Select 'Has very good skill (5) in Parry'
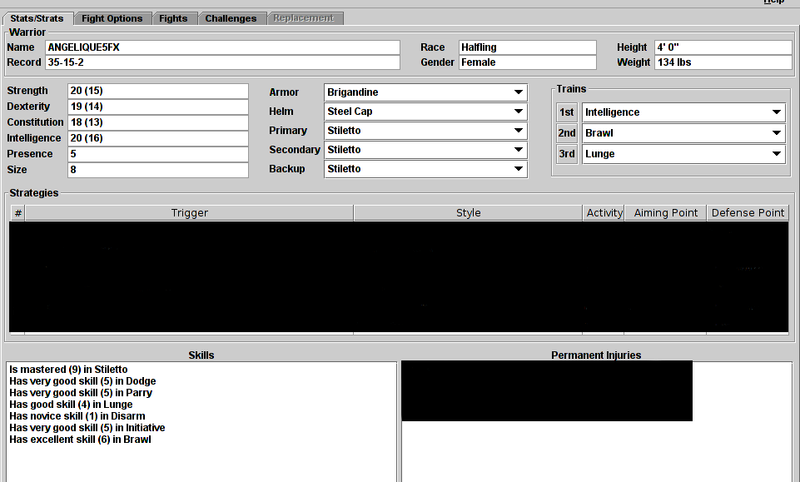This screenshot has width=800, height=482. pyautogui.click(x=81, y=393)
